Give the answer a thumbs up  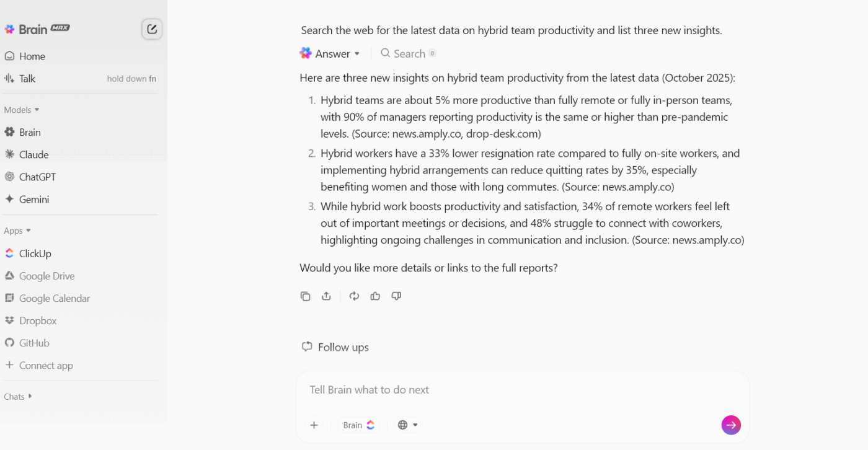coord(375,296)
